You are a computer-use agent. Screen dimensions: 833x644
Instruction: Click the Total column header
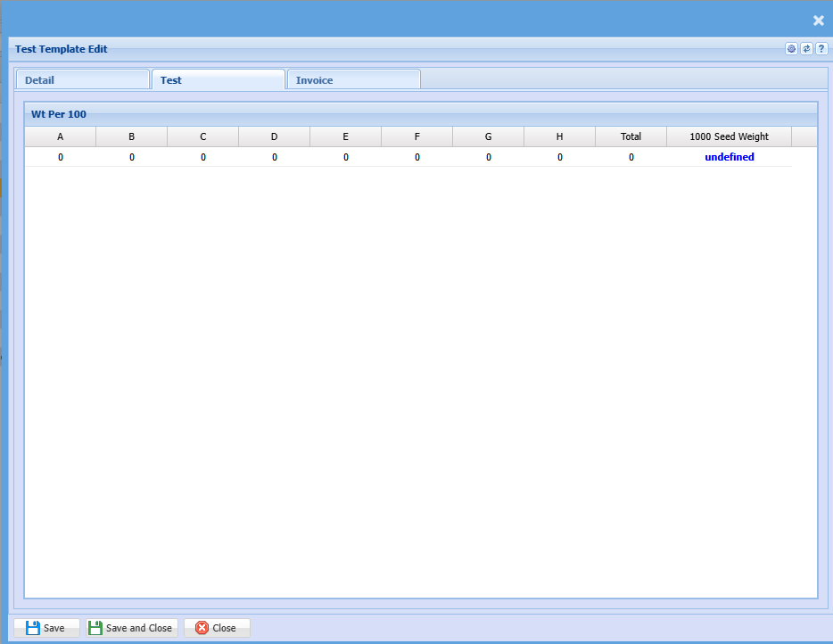coord(631,136)
